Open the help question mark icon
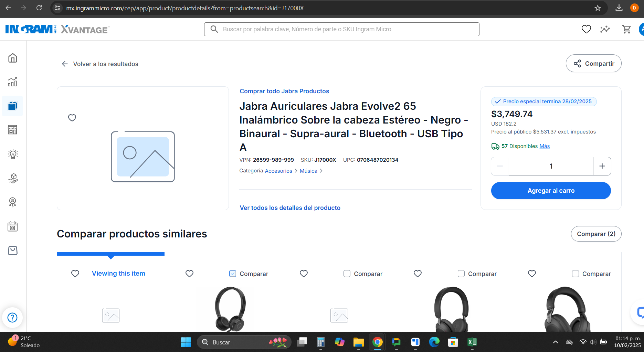Viewport: 644px width, 352px height. pos(12,317)
